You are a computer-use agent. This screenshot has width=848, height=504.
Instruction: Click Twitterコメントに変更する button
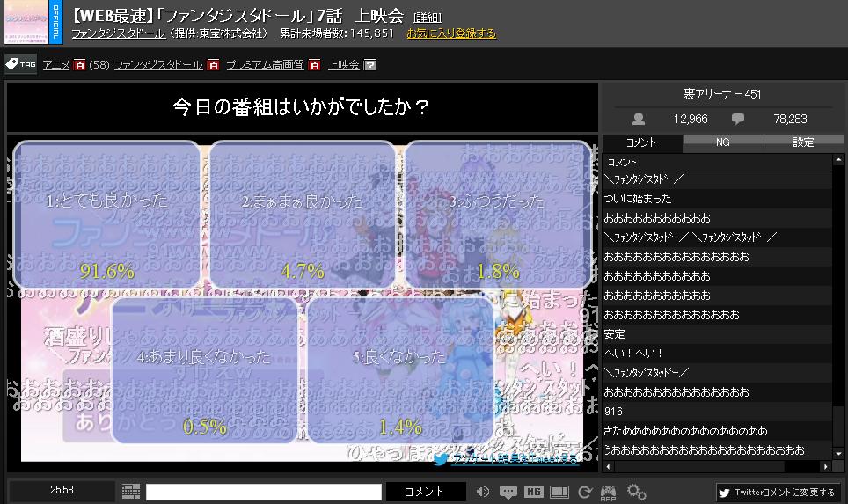778,492
